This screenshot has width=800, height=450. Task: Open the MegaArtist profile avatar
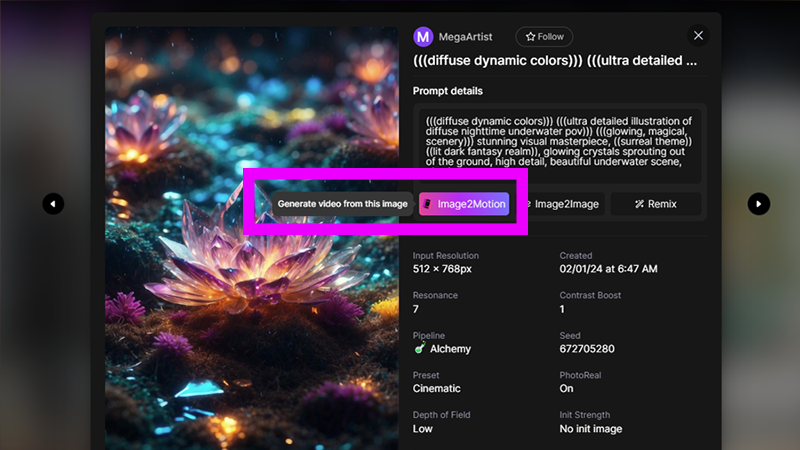pos(423,37)
